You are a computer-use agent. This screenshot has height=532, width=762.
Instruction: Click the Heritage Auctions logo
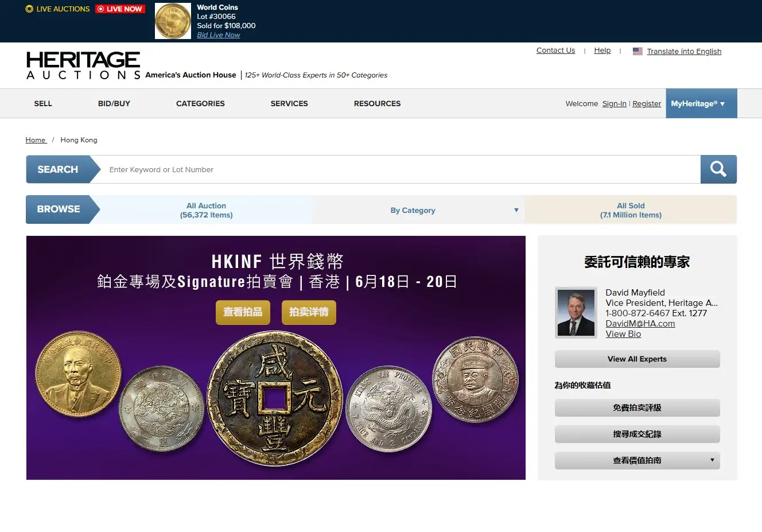(x=83, y=65)
